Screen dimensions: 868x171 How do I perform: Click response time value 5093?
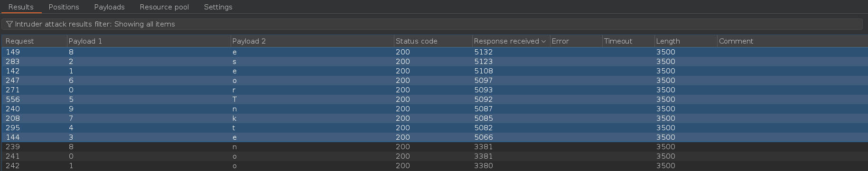483,90
